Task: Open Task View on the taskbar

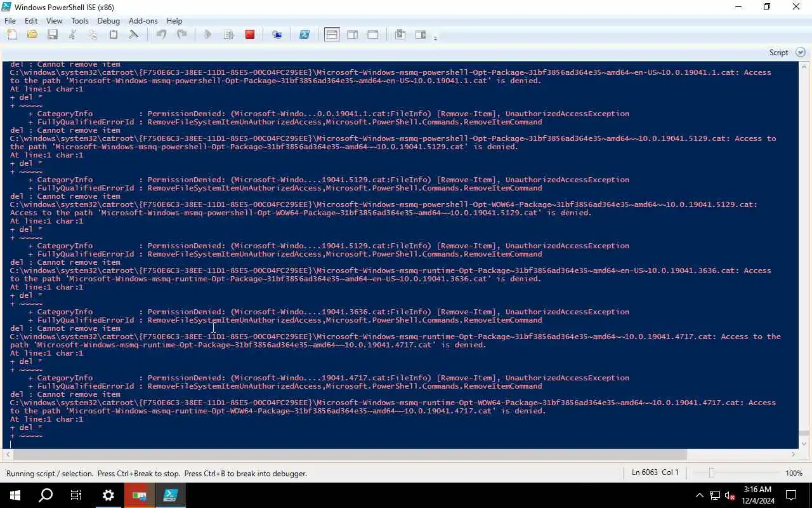Action: (76, 495)
